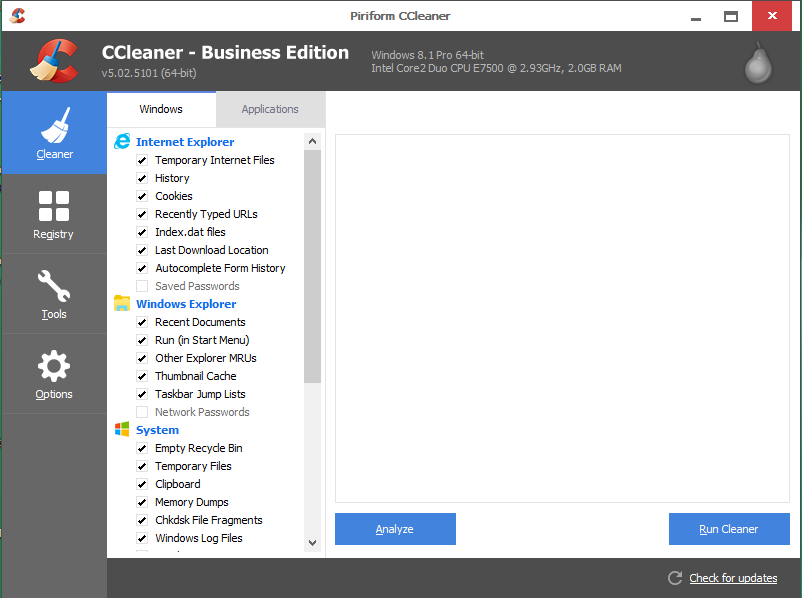The height and width of the screenshot is (598, 802).
Task: Click the Windows Explorer folder icon
Action: click(122, 303)
